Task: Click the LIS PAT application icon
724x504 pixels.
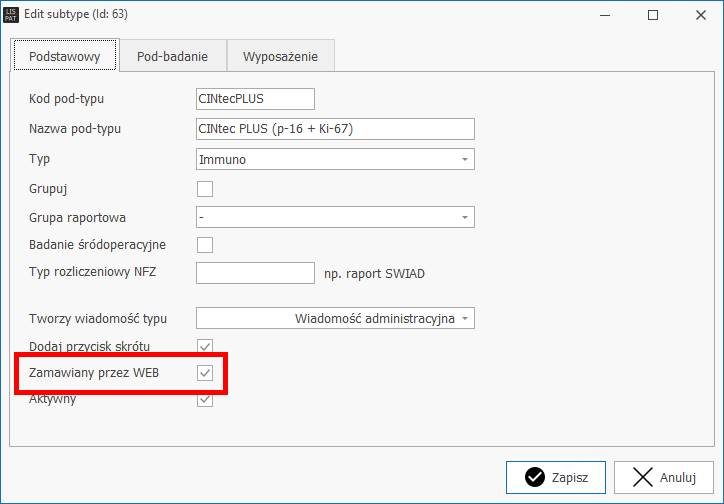Action: (x=12, y=15)
